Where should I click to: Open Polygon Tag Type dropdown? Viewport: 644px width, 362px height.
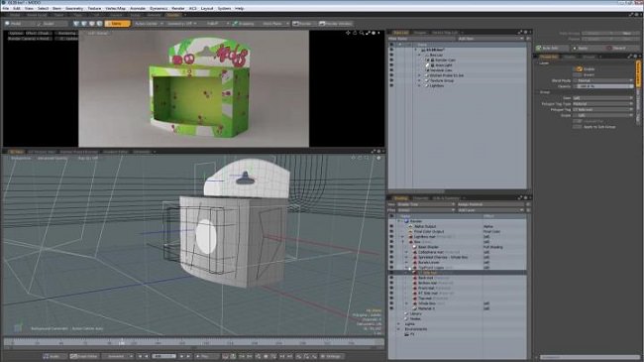click(602, 104)
